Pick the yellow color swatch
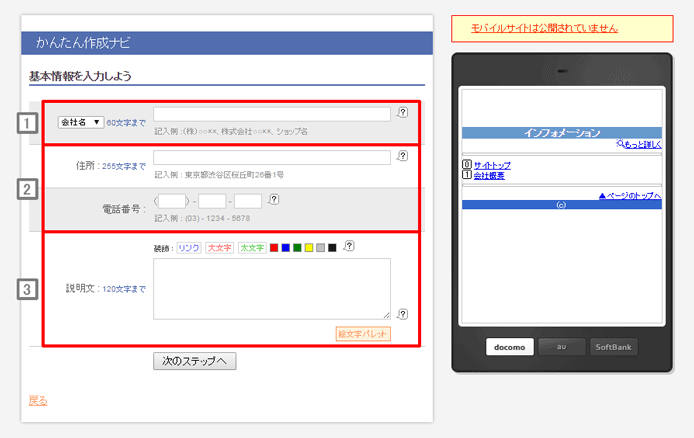Image resolution: width=694 pixels, height=438 pixels. 309,247
